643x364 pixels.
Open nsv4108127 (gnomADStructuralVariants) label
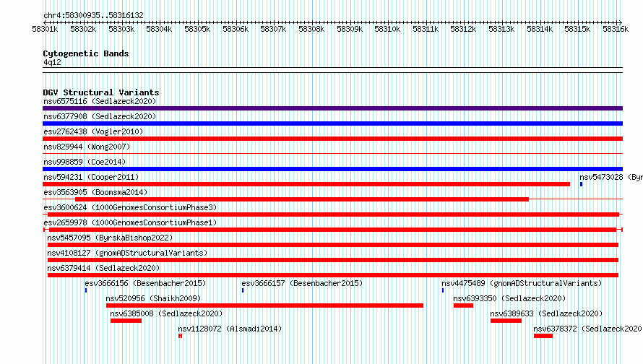click(127, 253)
